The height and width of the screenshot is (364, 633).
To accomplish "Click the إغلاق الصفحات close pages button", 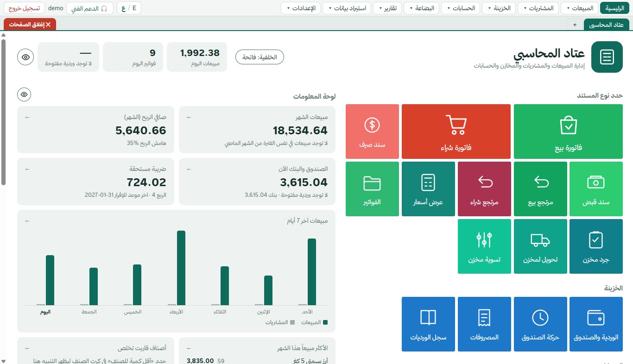I will tap(30, 24).
